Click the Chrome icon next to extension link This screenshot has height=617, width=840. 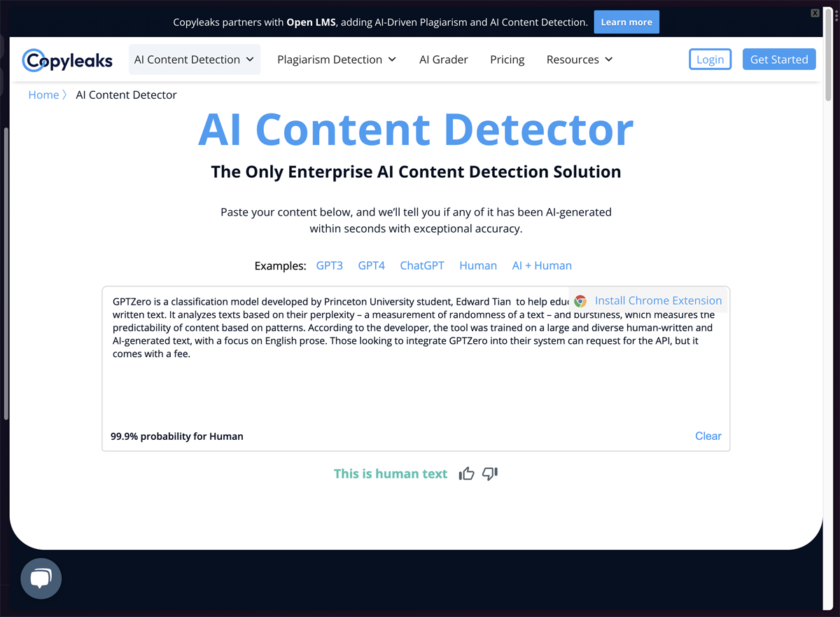580,300
